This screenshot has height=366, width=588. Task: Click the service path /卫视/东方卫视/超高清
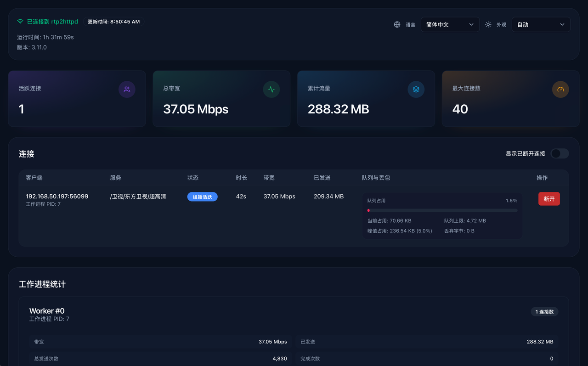(x=138, y=197)
